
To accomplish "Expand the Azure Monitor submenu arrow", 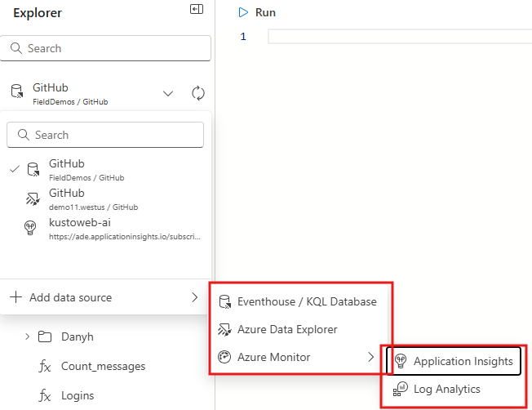I will (x=371, y=357).
